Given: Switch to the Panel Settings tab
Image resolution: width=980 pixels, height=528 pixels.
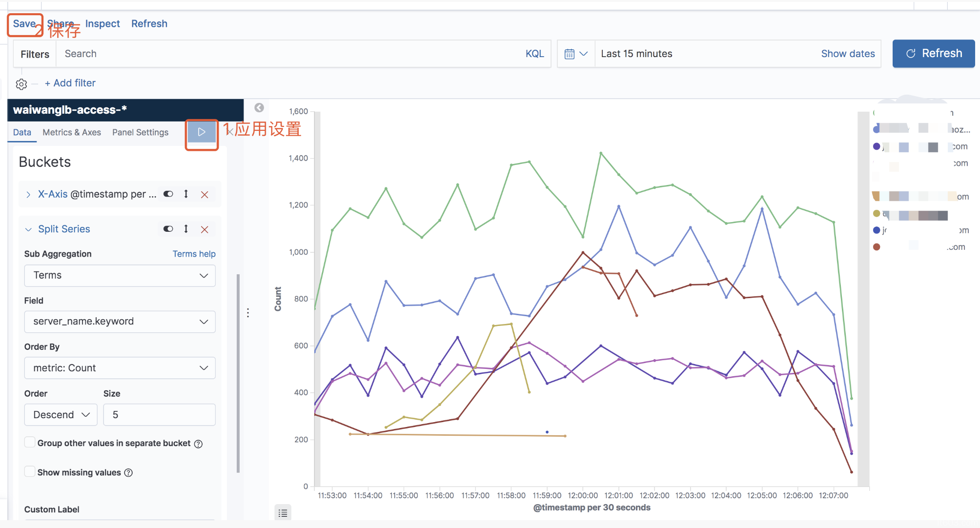Looking at the screenshot, I should coord(140,132).
